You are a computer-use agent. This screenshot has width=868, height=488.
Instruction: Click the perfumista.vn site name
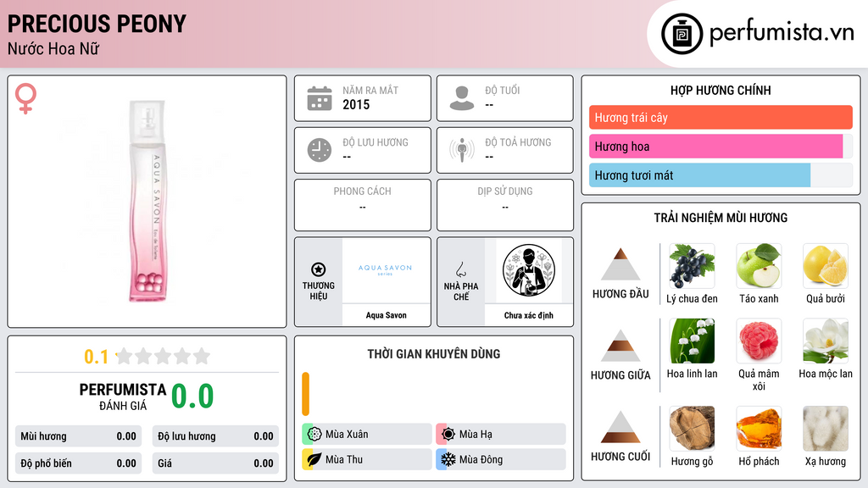click(782, 33)
